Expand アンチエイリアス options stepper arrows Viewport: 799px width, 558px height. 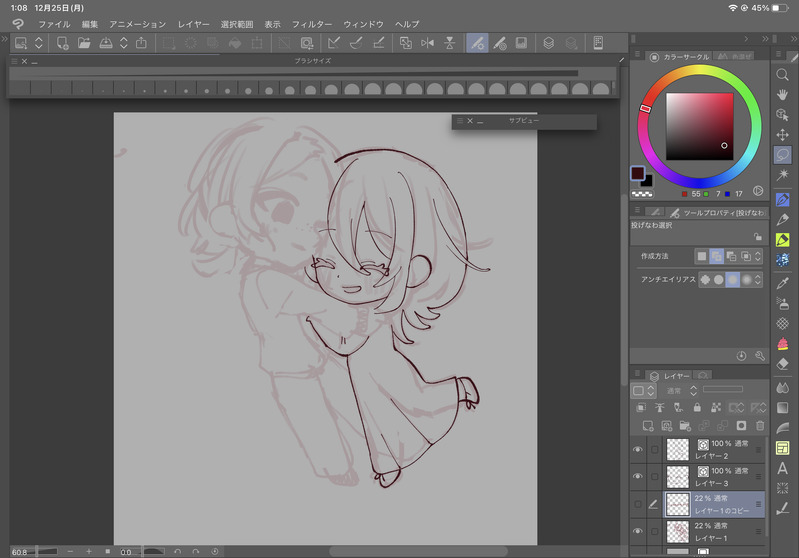[758, 279]
